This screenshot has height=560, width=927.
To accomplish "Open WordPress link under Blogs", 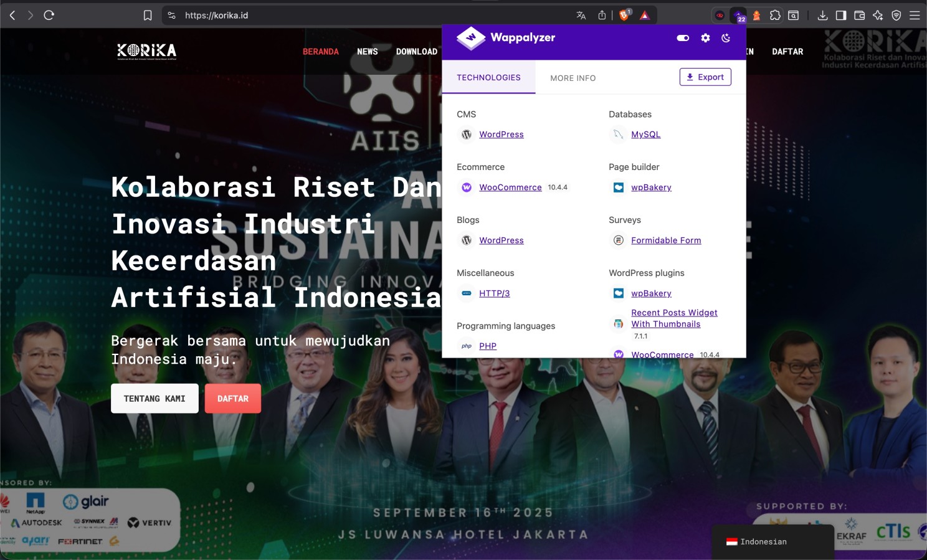I will click(502, 240).
